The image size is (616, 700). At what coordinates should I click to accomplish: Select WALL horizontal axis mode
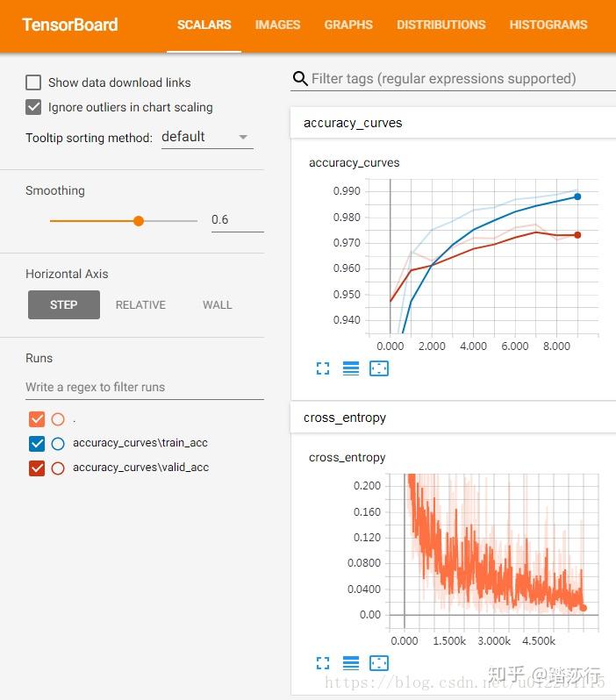(x=217, y=305)
